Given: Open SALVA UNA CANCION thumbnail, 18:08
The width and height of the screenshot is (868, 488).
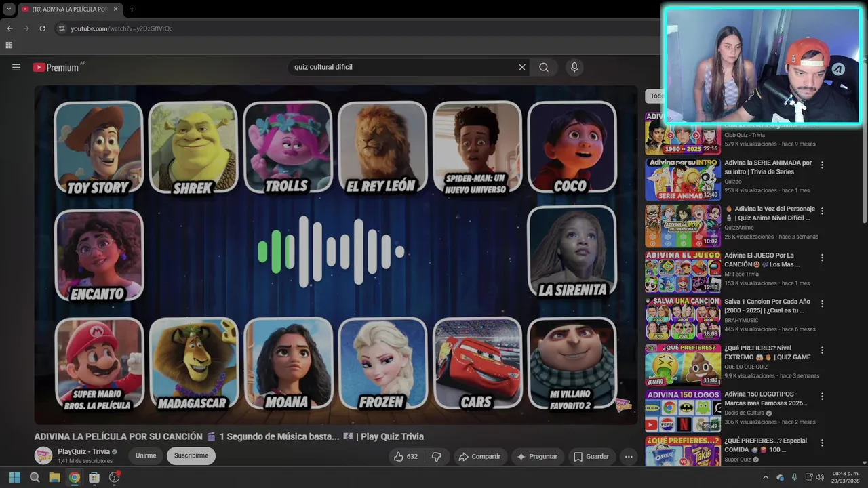Looking at the screenshot, I should click(x=682, y=319).
